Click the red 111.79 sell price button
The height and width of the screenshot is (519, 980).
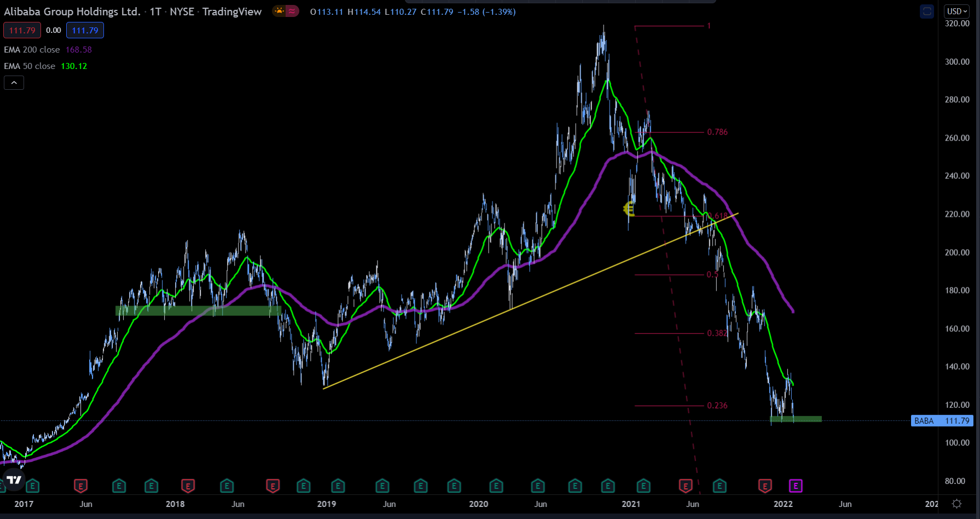click(x=22, y=30)
